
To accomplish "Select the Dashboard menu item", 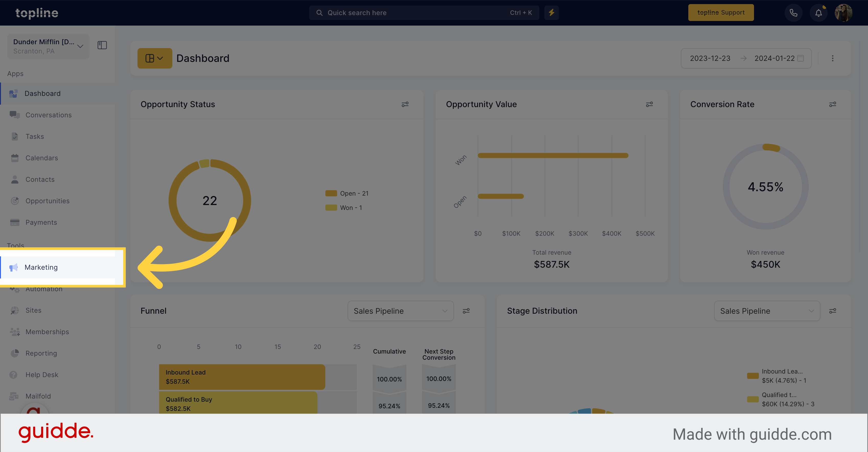I will (43, 93).
